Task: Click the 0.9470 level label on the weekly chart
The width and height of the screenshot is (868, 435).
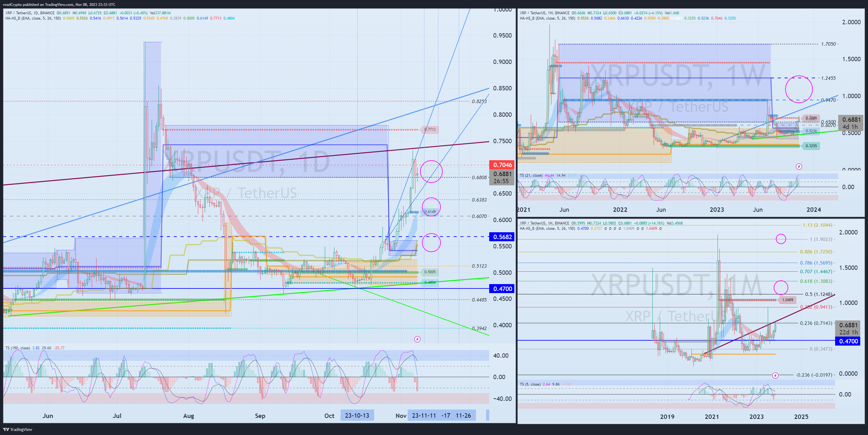Action: [828, 100]
